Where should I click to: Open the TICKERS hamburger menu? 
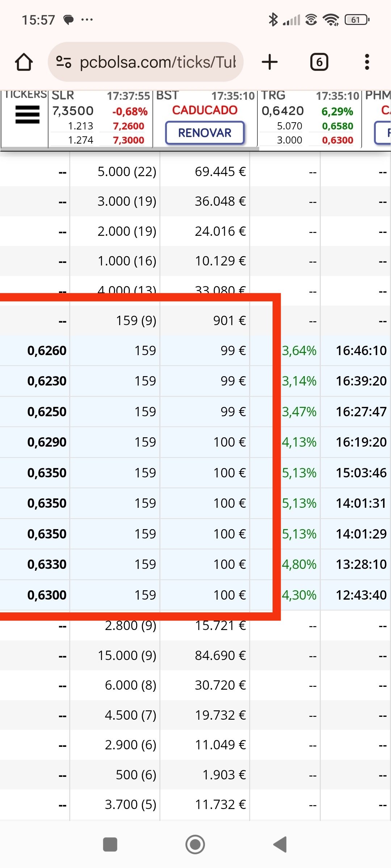coord(27,115)
